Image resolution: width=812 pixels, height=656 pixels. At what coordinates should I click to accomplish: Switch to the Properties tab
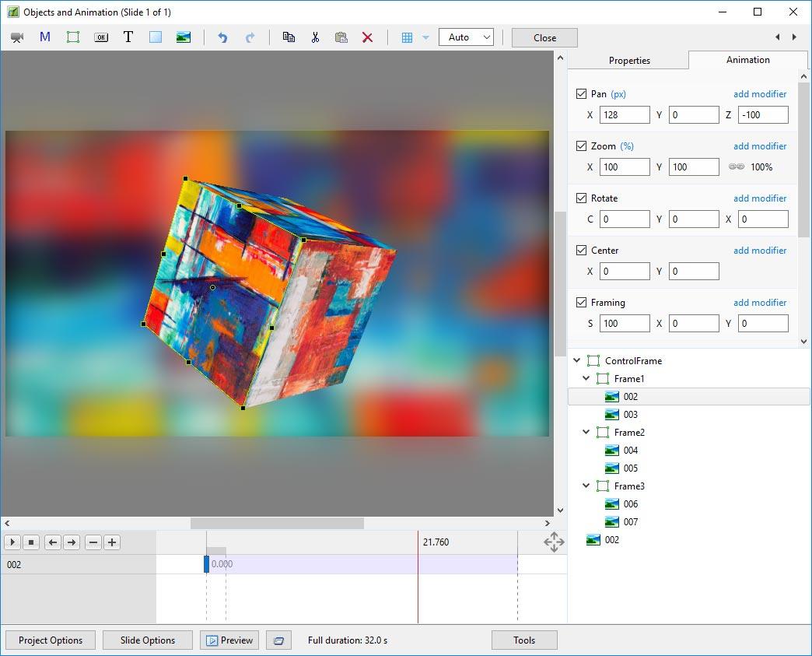[x=629, y=61]
